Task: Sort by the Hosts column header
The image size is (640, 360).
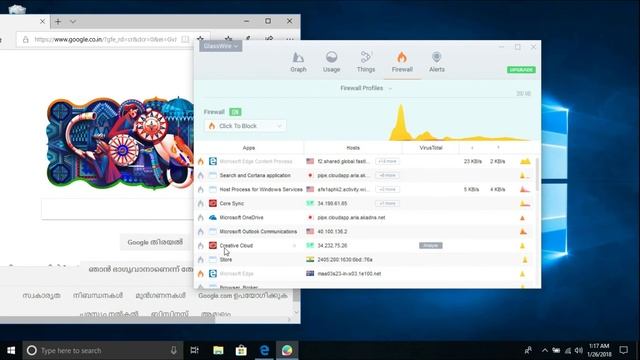Action: coord(353,148)
